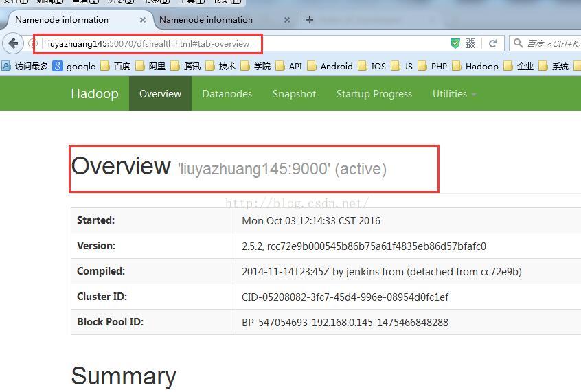Image resolution: width=581 pixels, height=392 pixels.
Task: Click the Block Pool ID value
Action: click(345, 323)
